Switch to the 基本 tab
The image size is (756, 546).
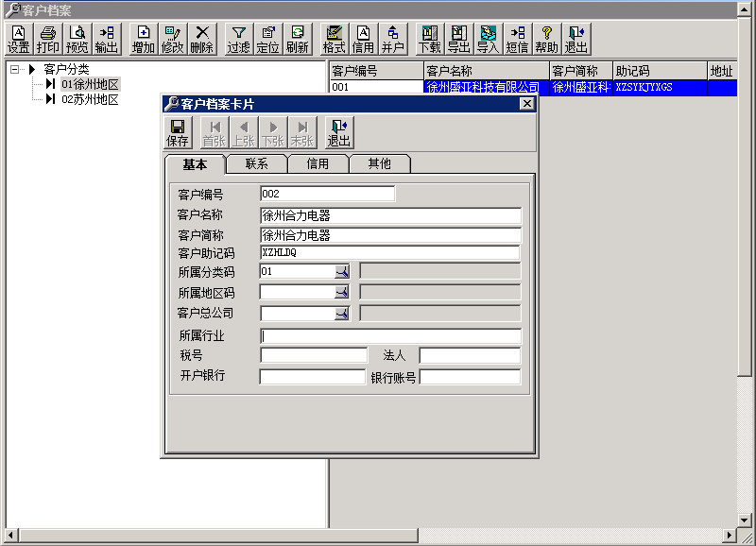195,164
